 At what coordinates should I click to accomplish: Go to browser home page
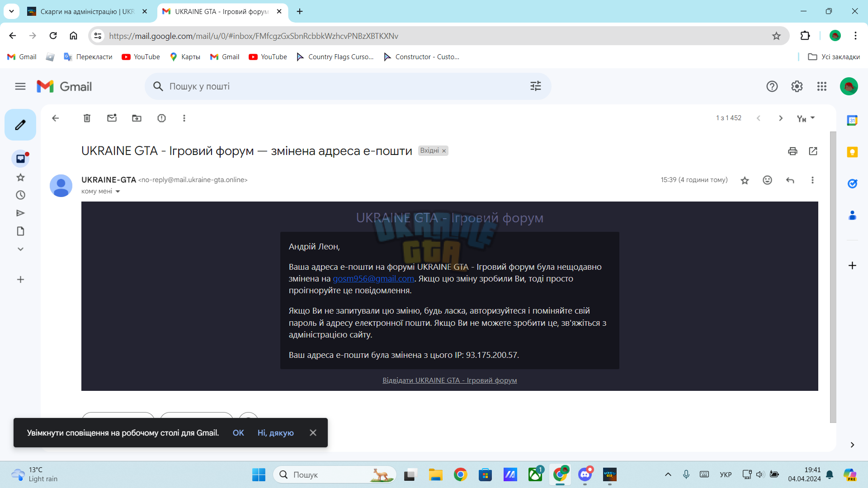coord(73,36)
